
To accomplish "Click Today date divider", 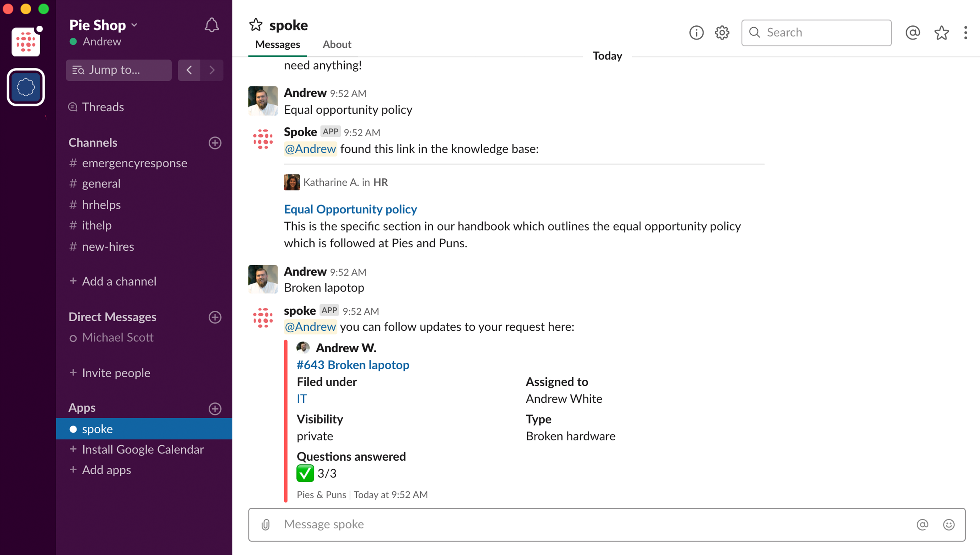I will tap(607, 56).
